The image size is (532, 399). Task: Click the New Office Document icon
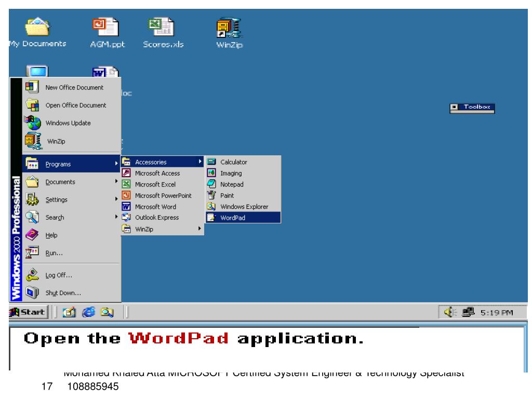coord(32,87)
